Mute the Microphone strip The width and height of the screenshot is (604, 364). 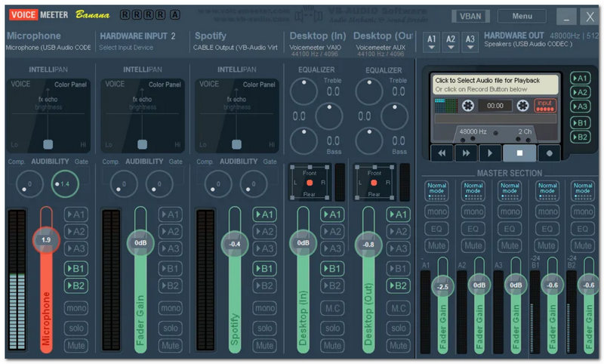76,346
